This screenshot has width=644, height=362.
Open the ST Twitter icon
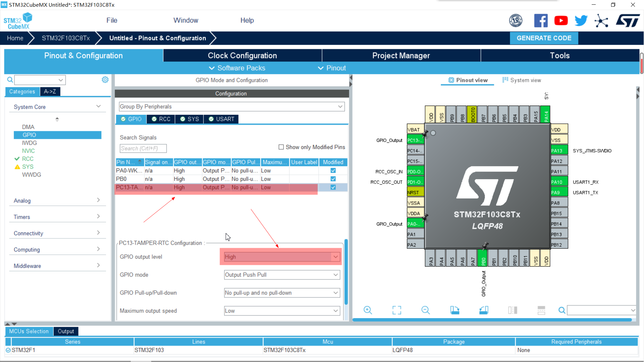[x=581, y=21]
